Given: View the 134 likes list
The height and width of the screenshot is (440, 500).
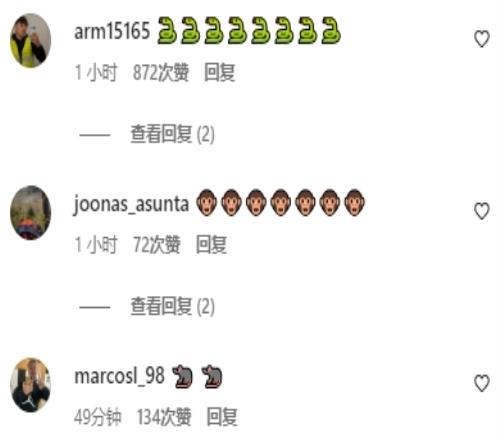Looking at the screenshot, I should coord(164,417).
